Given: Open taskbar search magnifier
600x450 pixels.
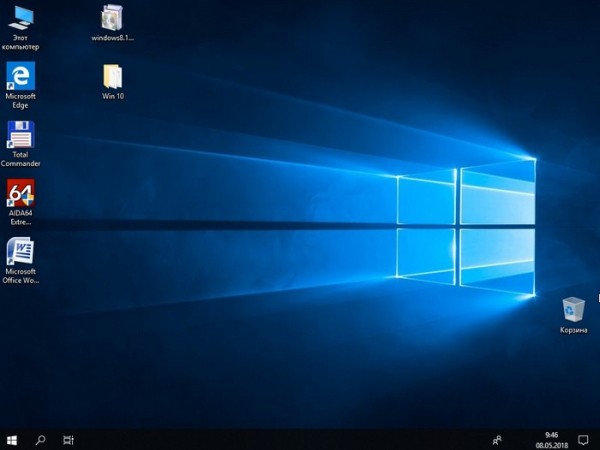Looking at the screenshot, I should 41,440.
